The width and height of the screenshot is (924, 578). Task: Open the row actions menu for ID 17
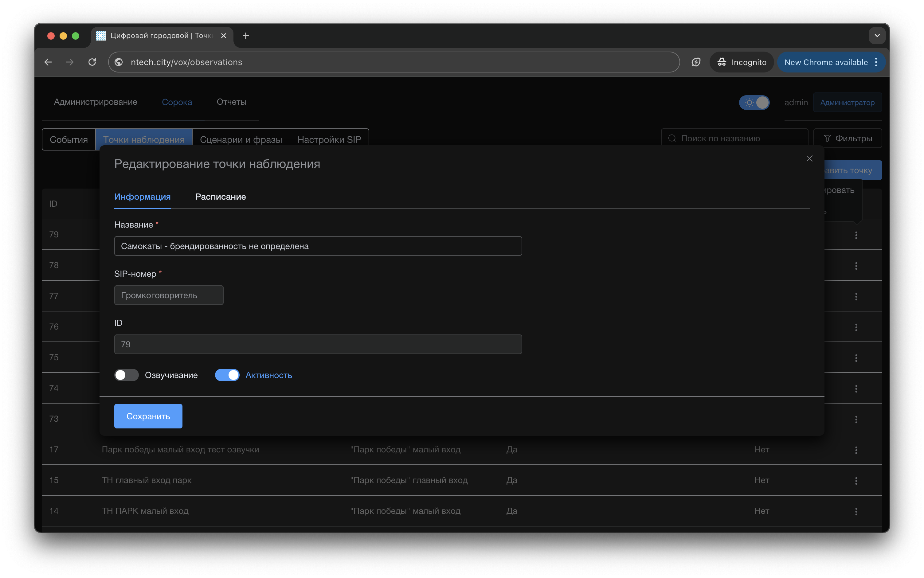click(856, 450)
